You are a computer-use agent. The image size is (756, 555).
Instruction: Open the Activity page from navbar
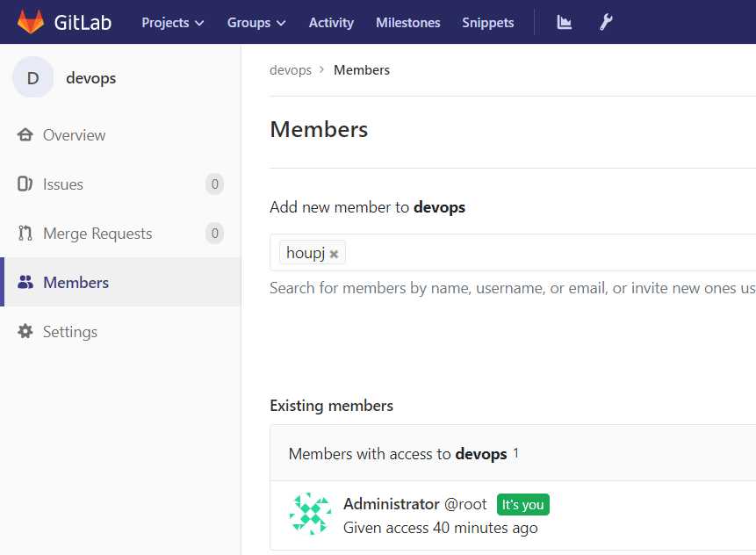coord(331,23)
